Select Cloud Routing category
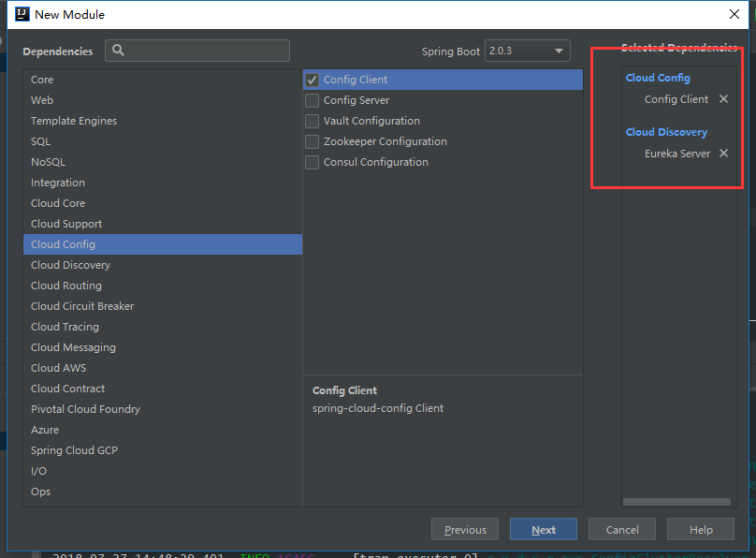 163,286
